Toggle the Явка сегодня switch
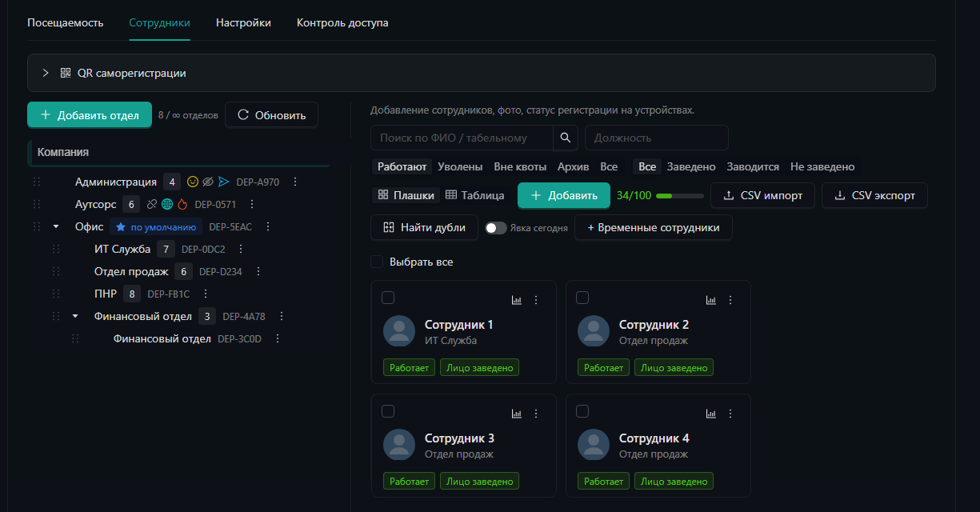Viewport: 980px width, 512px height. 496,228
